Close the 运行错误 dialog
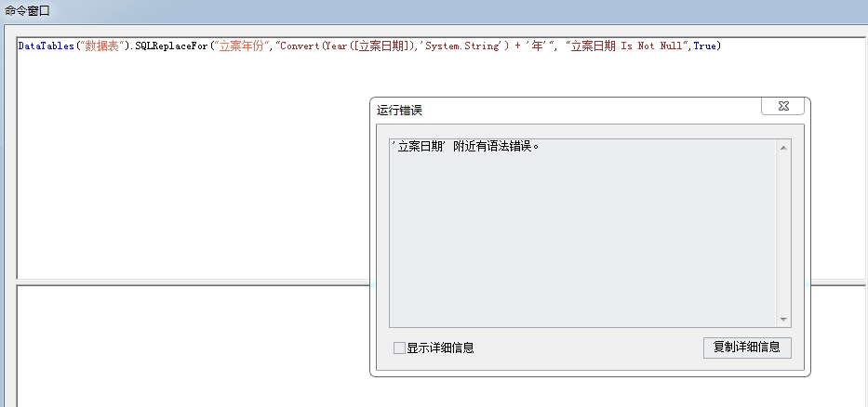Viewport: 868px width, 407px height. coord(782,106)
